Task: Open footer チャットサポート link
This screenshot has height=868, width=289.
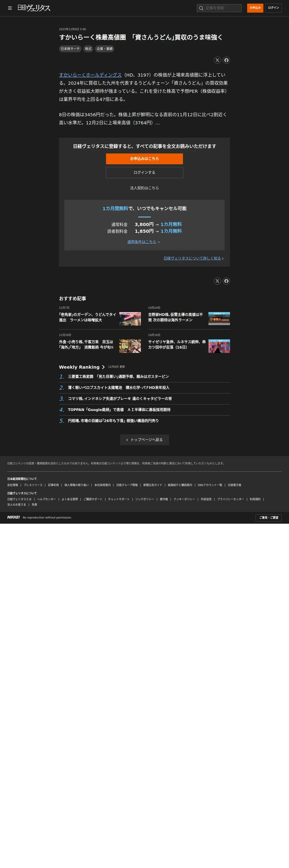Action: point(119,499)
